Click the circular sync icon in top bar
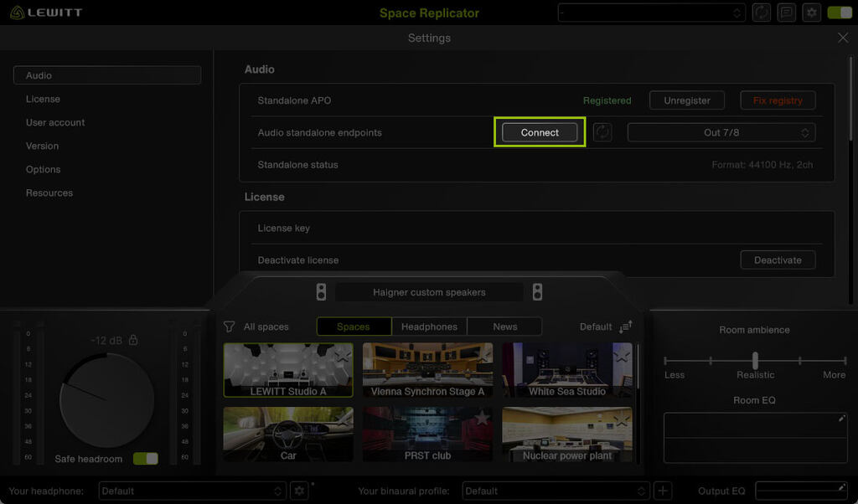The height and width of the screenshot is (504, 858). [761, 13]
